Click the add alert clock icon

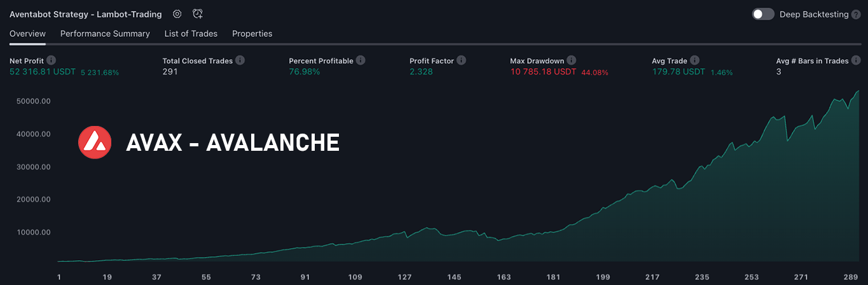tap(198, 14)
